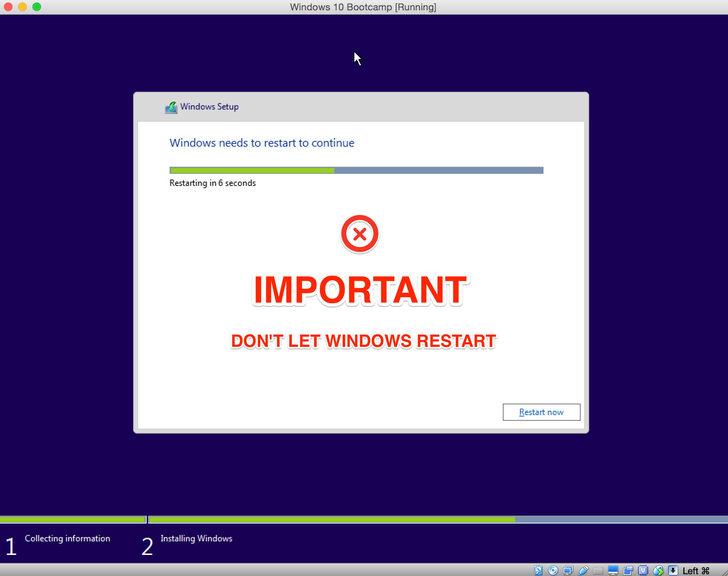Click the Collecting information step label
This screenshot has width=728, height=576.
[x=67, y=538]
